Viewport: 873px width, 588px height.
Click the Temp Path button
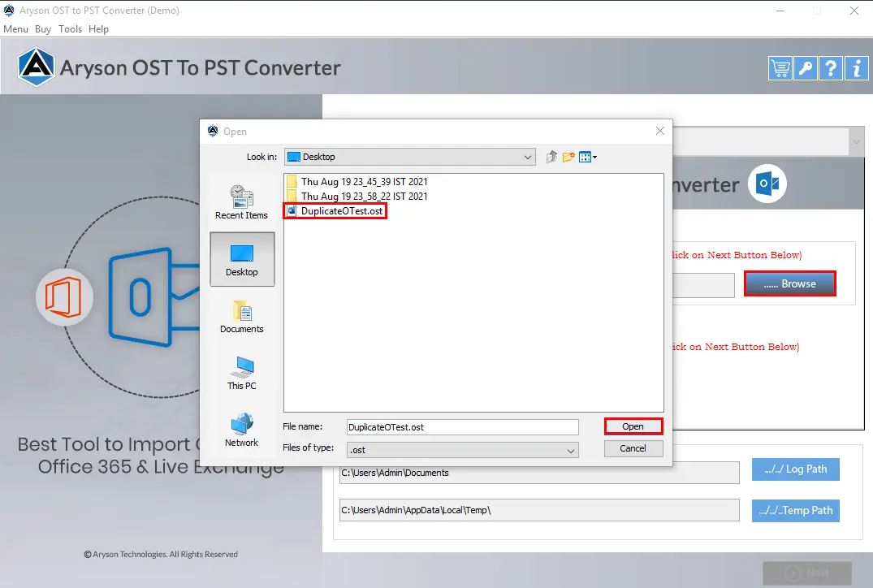796,510
